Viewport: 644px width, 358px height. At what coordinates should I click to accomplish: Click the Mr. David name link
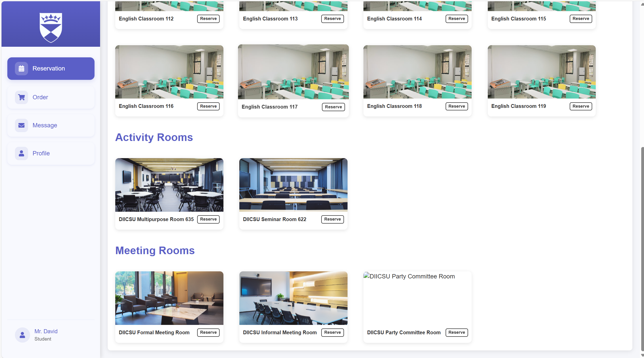point(46,331)
